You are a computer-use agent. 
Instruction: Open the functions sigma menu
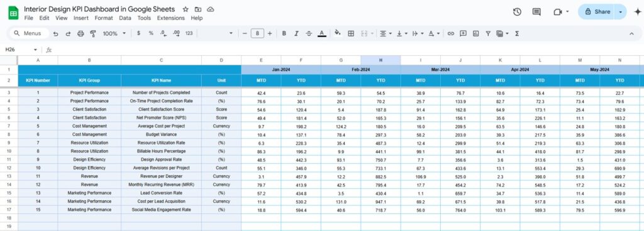[517, 34]
